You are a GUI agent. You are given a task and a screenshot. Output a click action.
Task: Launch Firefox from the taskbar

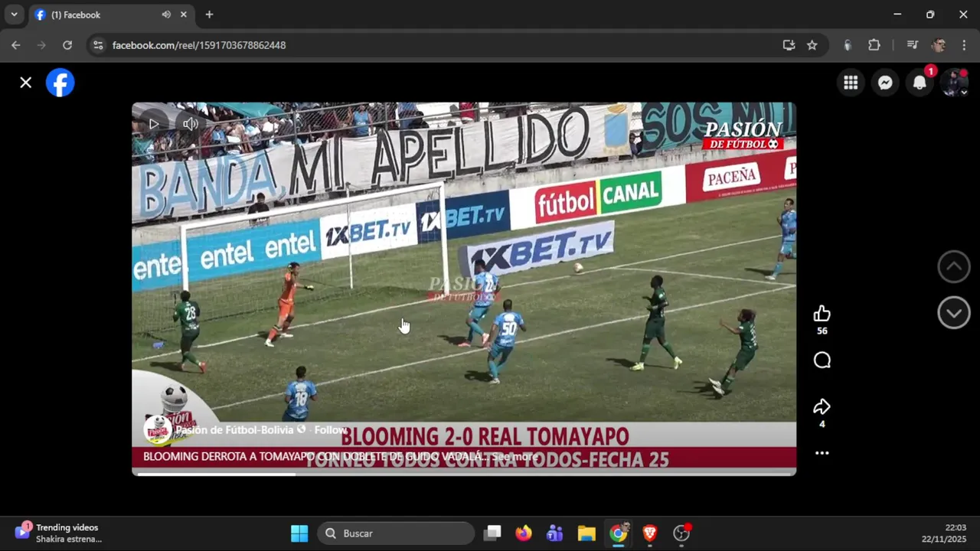click(x=524, y=533)
